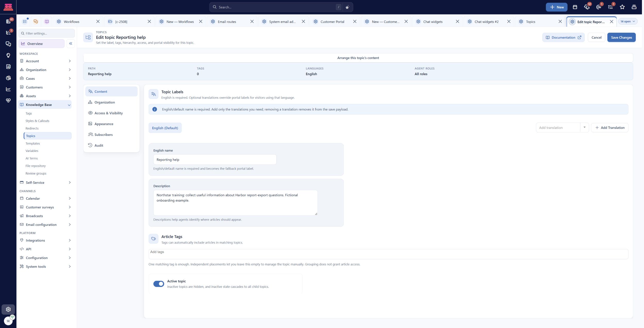
Task: Click the app logo in top-left corner
Action: click(8, 7)
